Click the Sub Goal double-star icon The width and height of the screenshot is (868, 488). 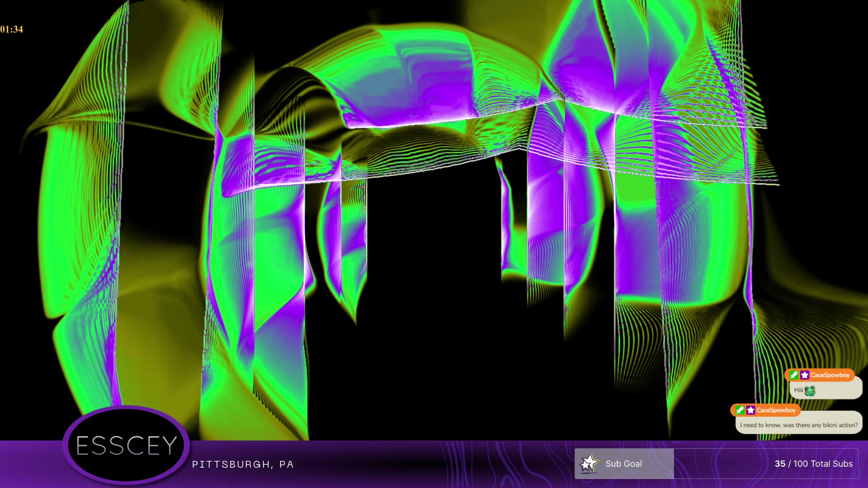coord(589,464)
